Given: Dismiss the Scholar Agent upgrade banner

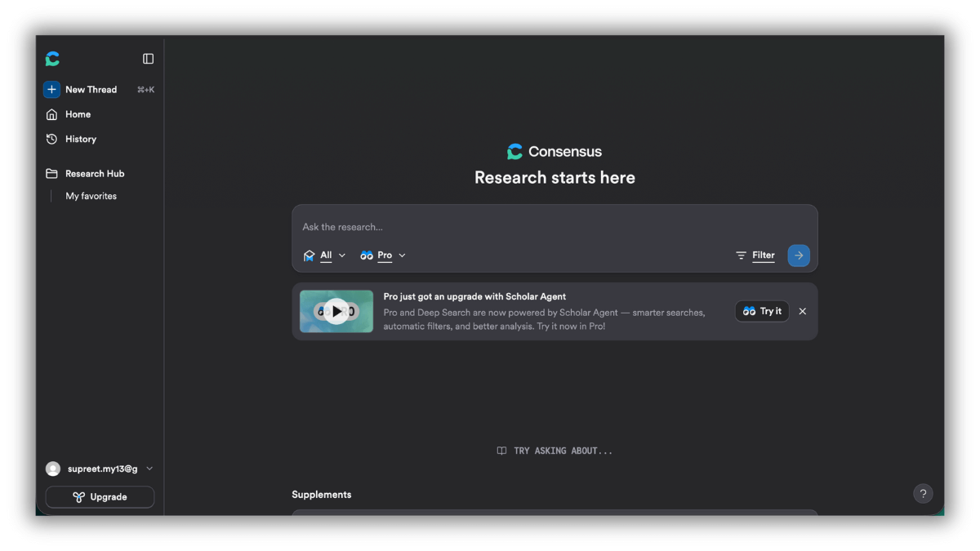Looking at the screenshot, I should 803,311.
